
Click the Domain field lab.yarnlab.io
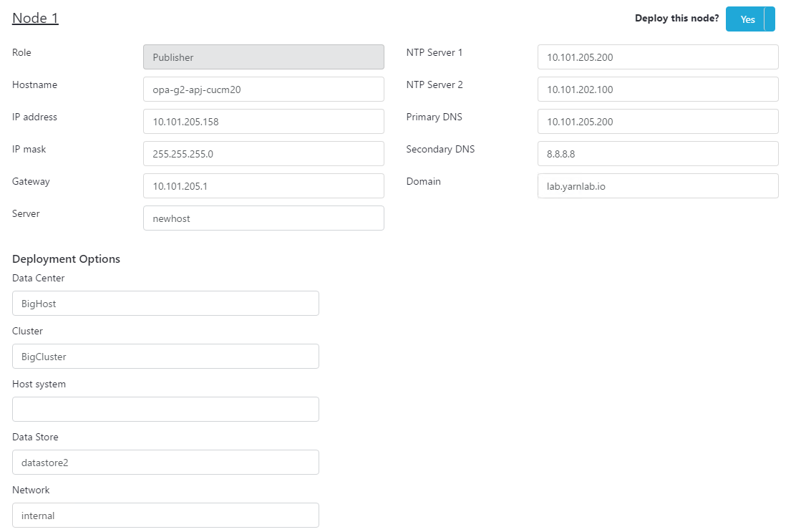[658, 185]
